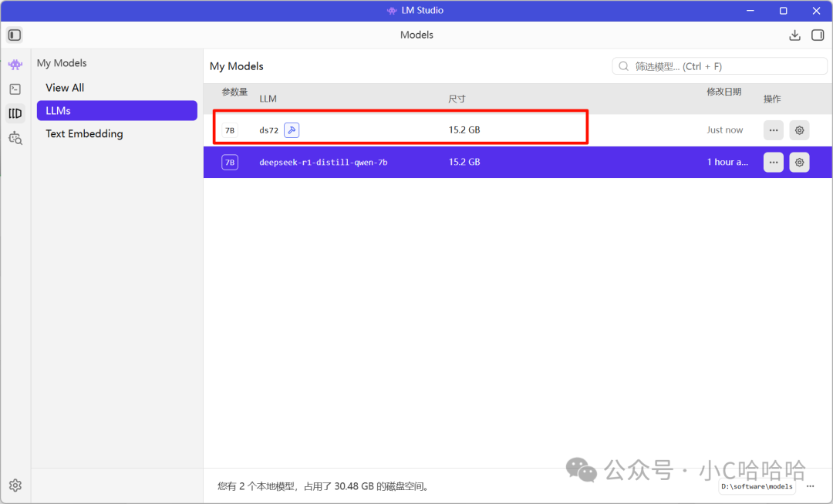
Task: Click the disk usage 30.48 GB status text
Action: (x=323, y=486)
